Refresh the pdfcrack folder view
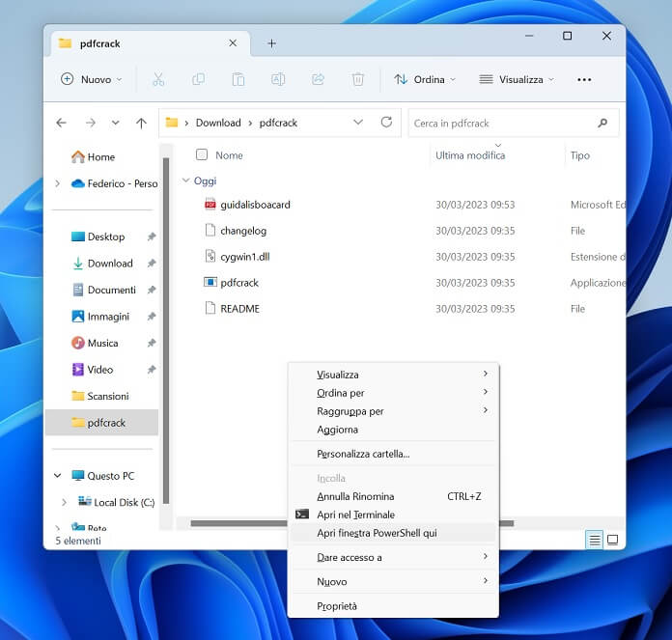672x640 pixels. click(386, 123)
